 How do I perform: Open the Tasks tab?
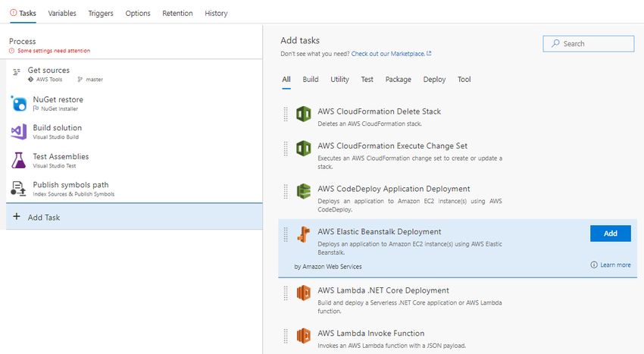(x=23, y=13)
